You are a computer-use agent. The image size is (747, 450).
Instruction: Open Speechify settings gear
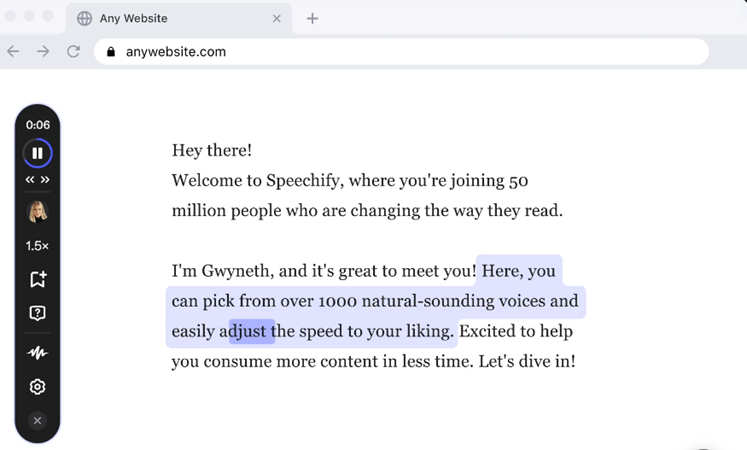[37, 387]
